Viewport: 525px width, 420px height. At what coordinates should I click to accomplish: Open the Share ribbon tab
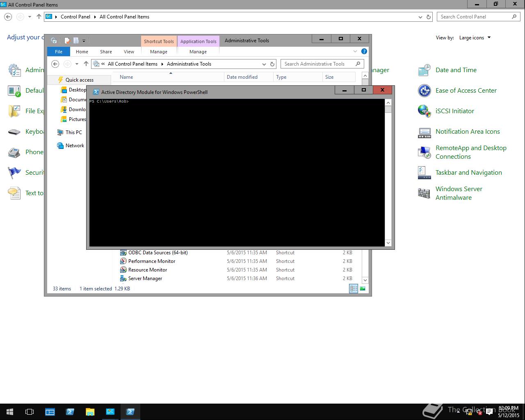[x=106, y=52]
